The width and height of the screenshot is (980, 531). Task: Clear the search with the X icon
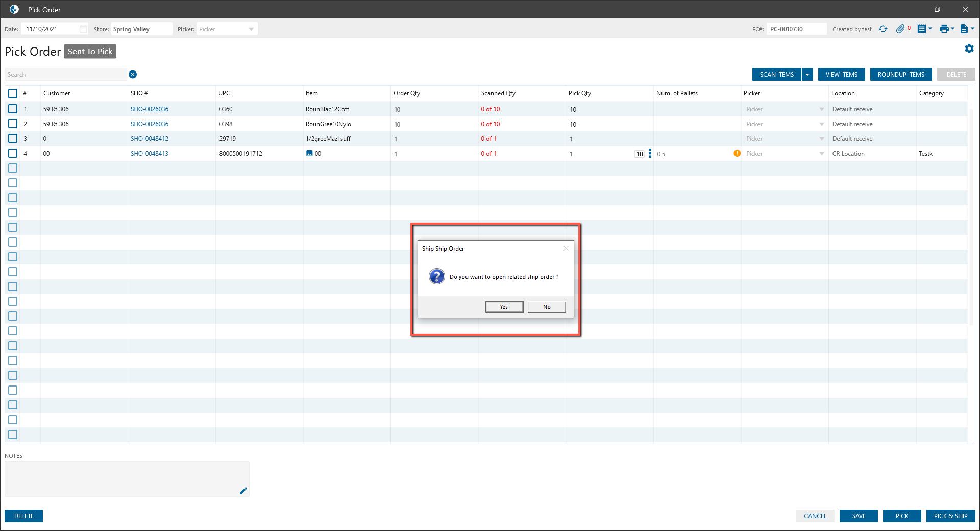[133, 75]
